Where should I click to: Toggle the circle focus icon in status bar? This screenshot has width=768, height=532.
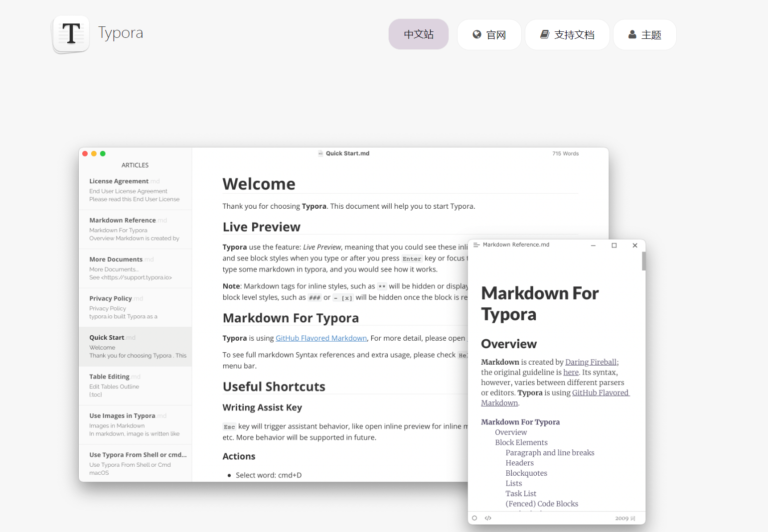[474, 518]
